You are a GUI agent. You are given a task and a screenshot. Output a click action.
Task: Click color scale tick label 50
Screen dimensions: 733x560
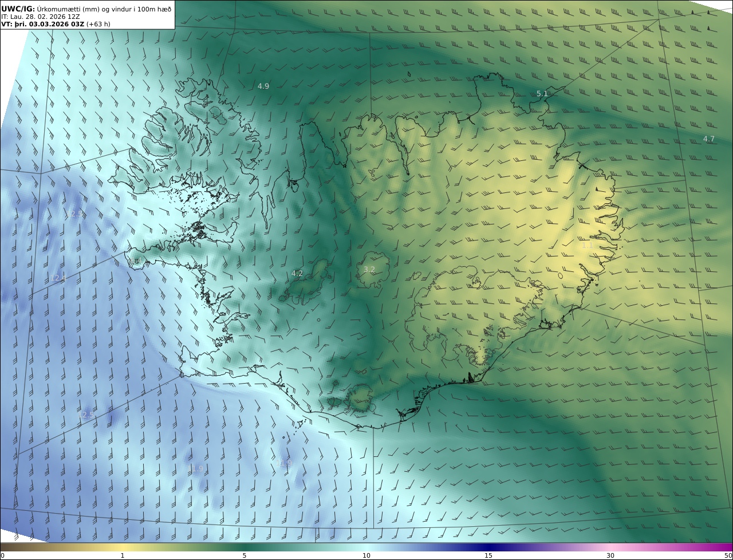pos(728,555)
